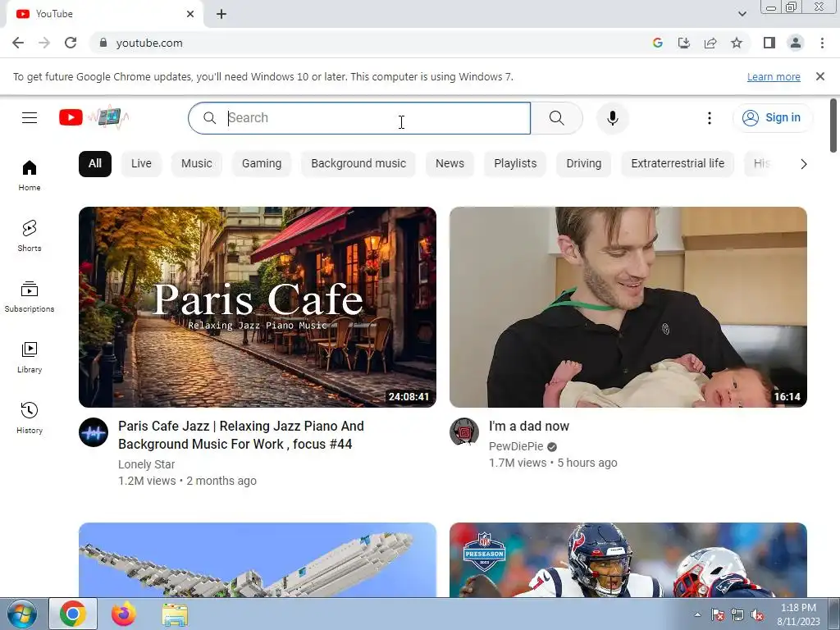Play the PewDiePie baby thumbnail video

coord(628,307)
